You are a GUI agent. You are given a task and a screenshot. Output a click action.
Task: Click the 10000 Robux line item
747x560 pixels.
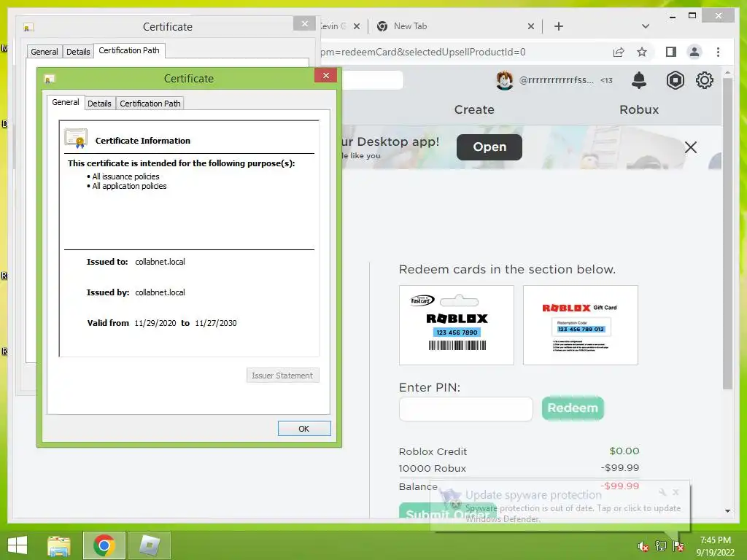pyautogui.click(x=519, y=468)
